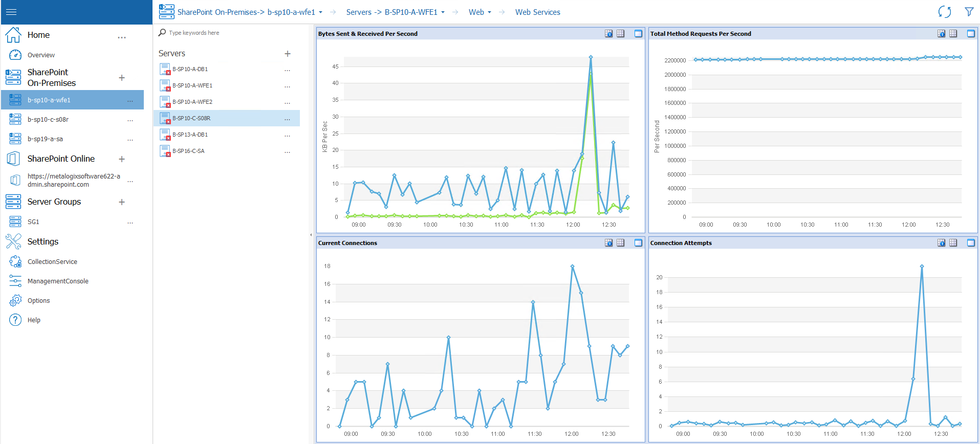Viewport: 980px width, 444px height.
Task: Maximize the Current Connections panel
Action: (x=638, y=243)
